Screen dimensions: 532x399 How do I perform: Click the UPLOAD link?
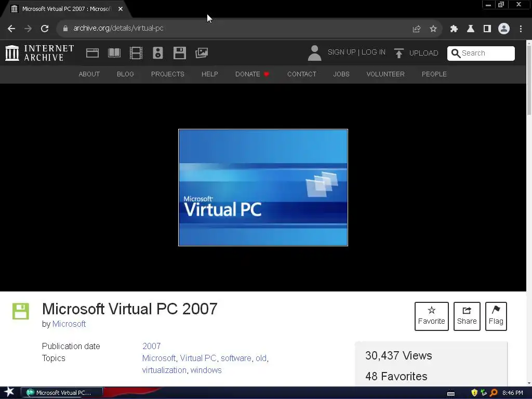416,53
